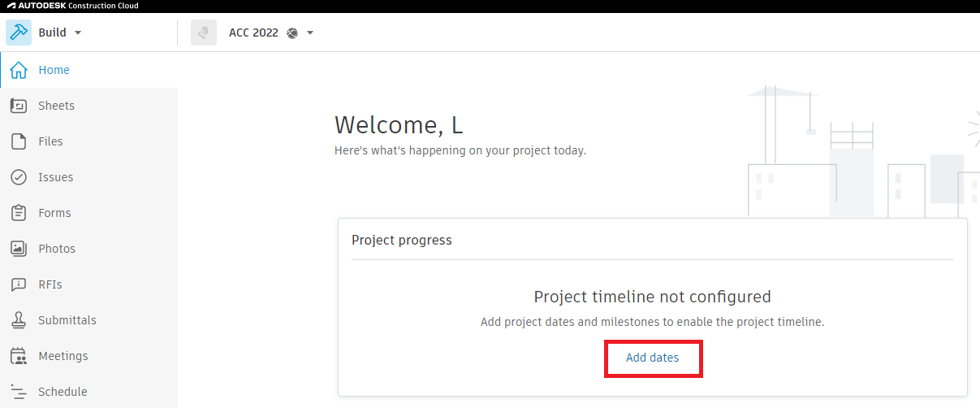Click the Submittals stamp icon
Viewport: 980px width, 408px height.
click(x=19, y=320)
